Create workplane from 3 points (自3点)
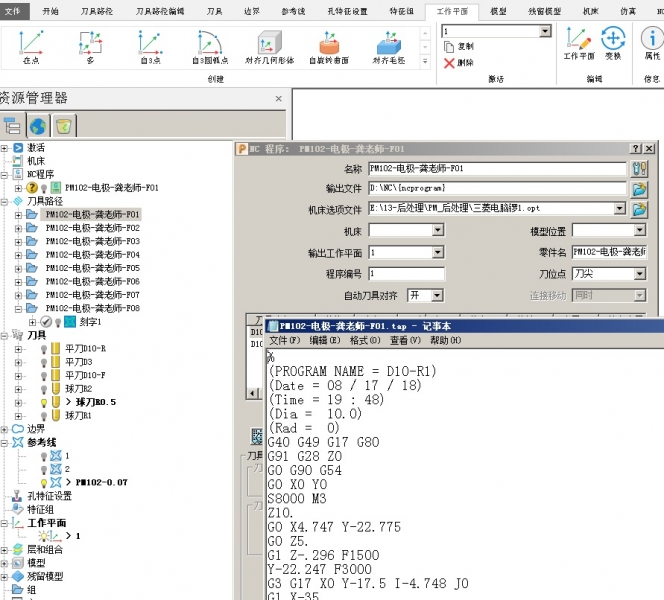This screenshot has width=664, height=600. point(150,47)
